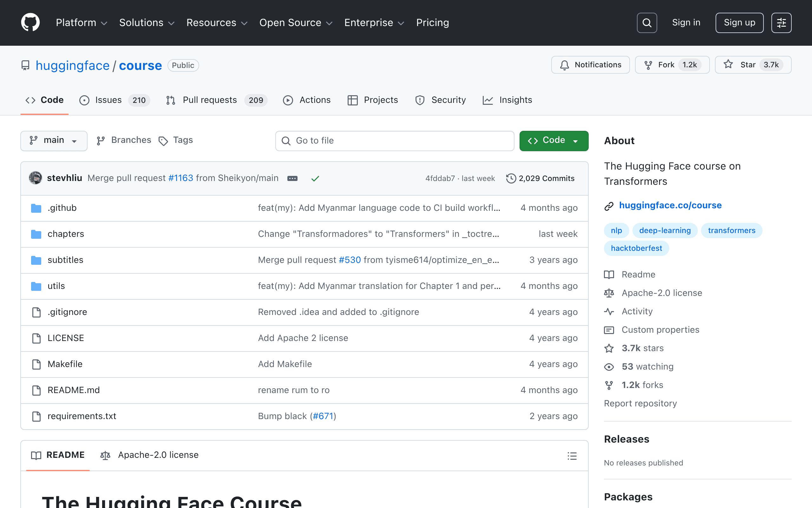
Task: Open the Branches list link
Action: click(x=124, y=140)
